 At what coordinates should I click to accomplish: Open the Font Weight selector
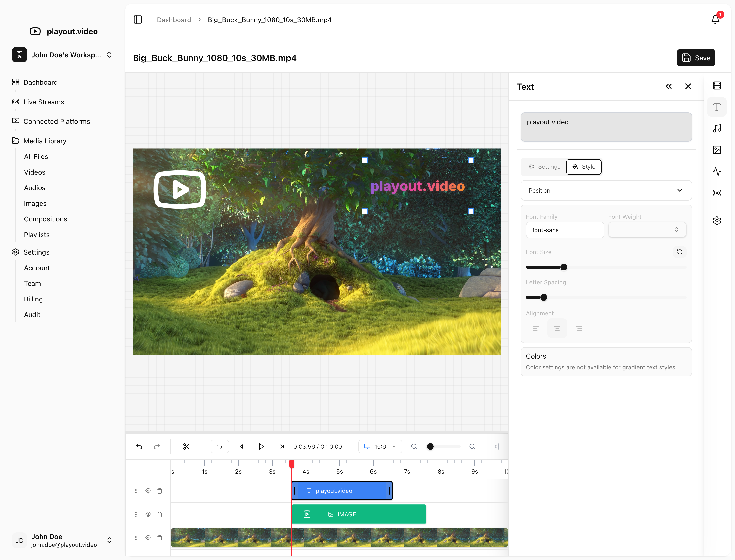coord(647,230)
